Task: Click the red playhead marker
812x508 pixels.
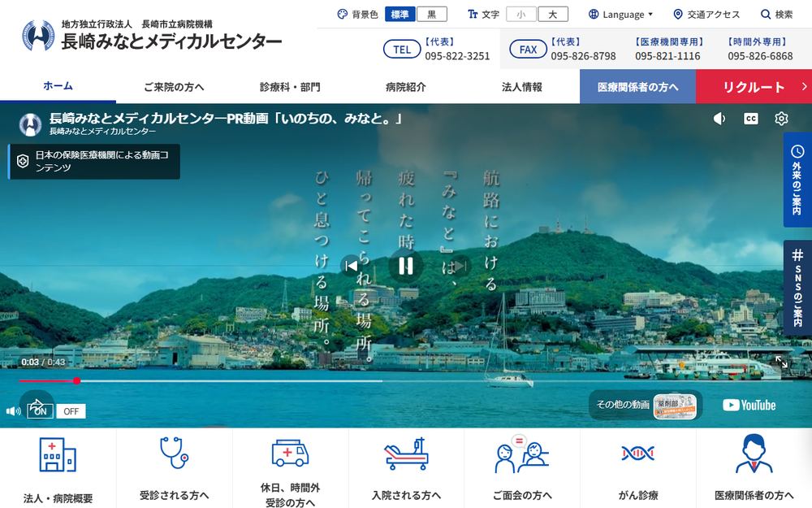Action: point(76,381)
